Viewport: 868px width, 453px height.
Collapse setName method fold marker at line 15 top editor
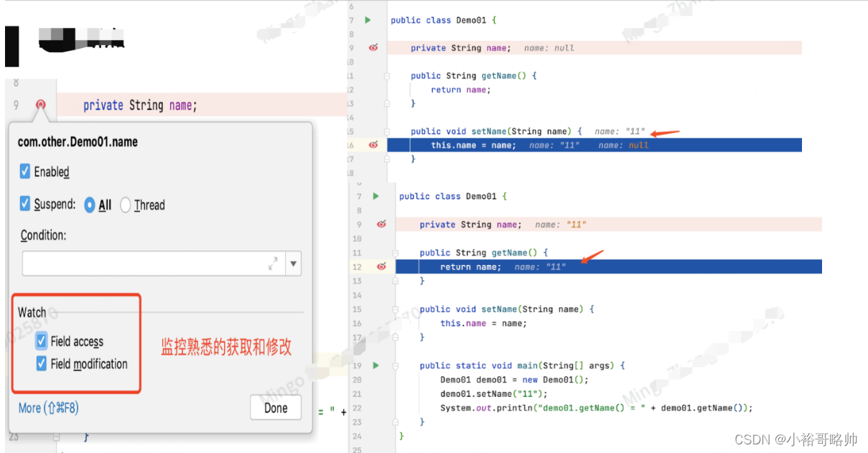tap(386, 131)
